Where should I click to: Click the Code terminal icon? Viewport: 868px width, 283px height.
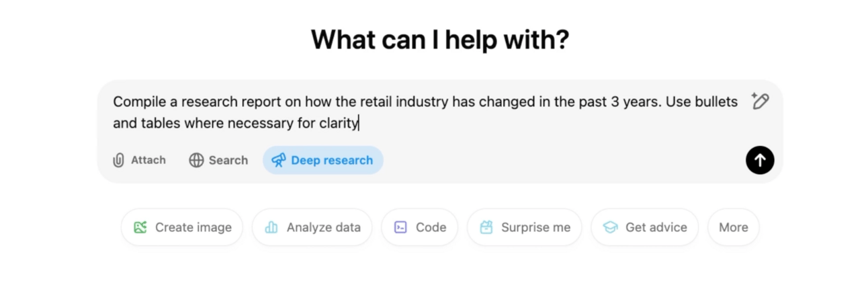[400, 227]
